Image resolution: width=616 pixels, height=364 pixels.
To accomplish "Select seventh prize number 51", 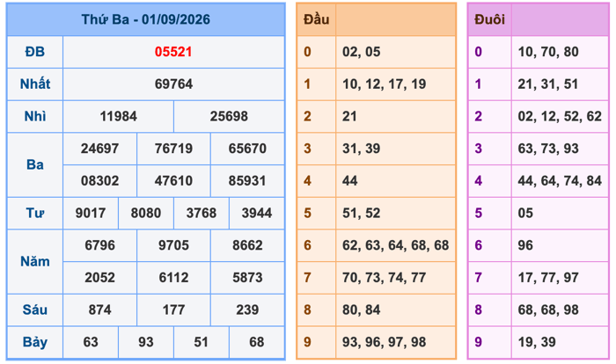I will point(202,342).
